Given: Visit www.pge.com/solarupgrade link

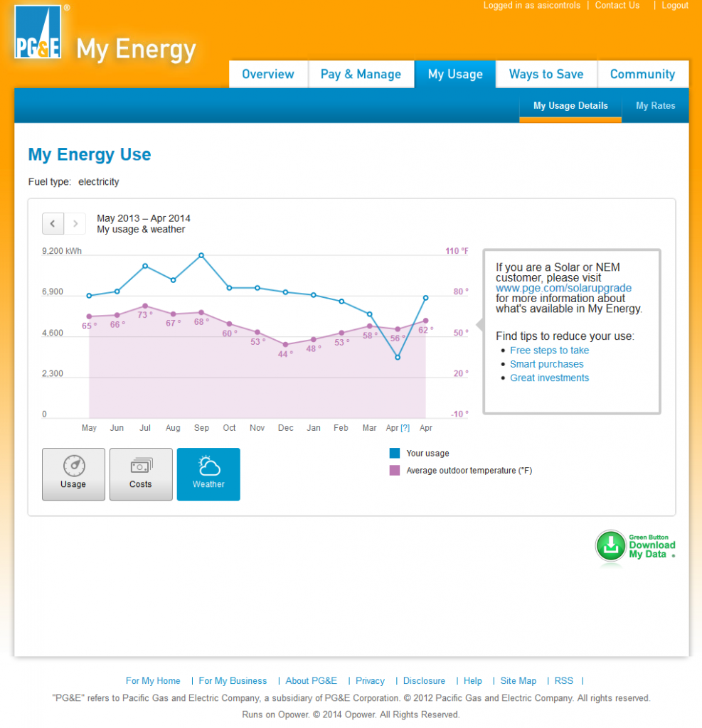Looking at the screenshot, I should pyautogui.click(x=563, y=288).
